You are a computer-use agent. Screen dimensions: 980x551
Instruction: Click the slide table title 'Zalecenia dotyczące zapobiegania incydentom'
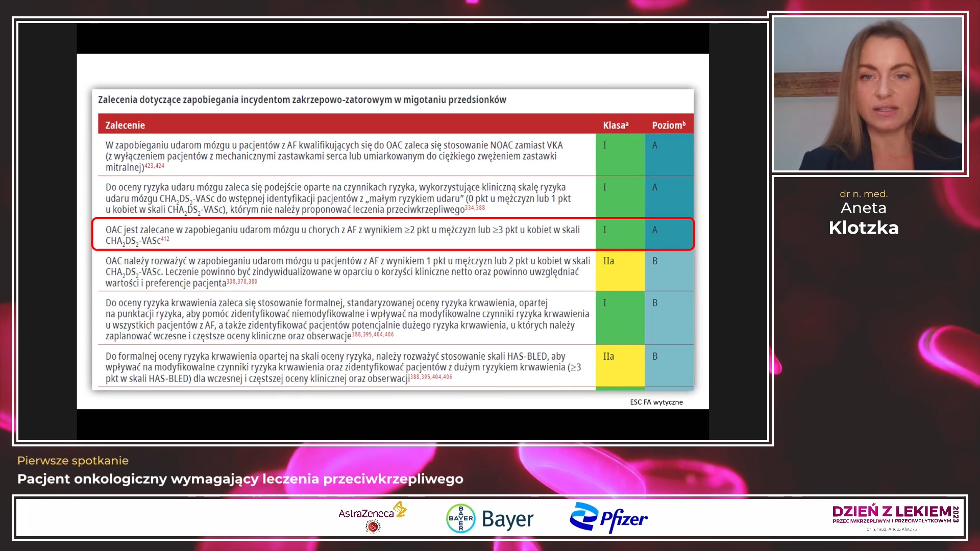click(x=302, y=99)
